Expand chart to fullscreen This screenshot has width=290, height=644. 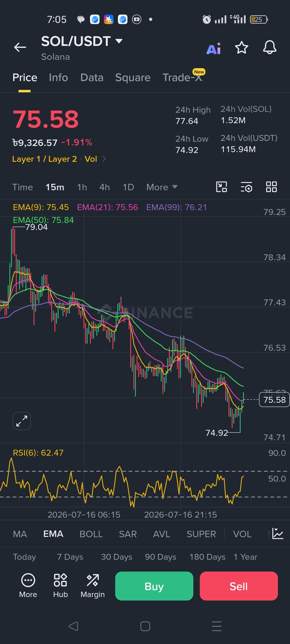tap(22, 421)
